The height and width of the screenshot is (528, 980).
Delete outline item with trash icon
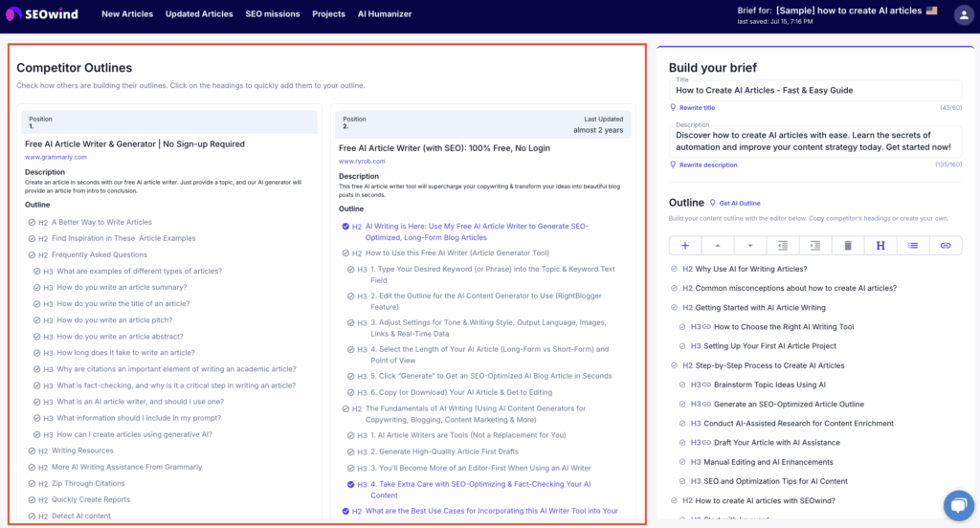point(848,246)
